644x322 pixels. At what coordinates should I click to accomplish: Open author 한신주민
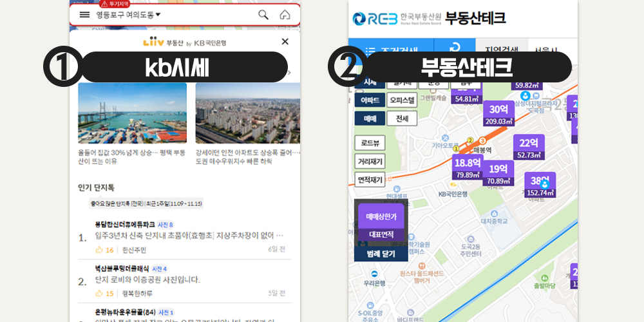(134, 250)
